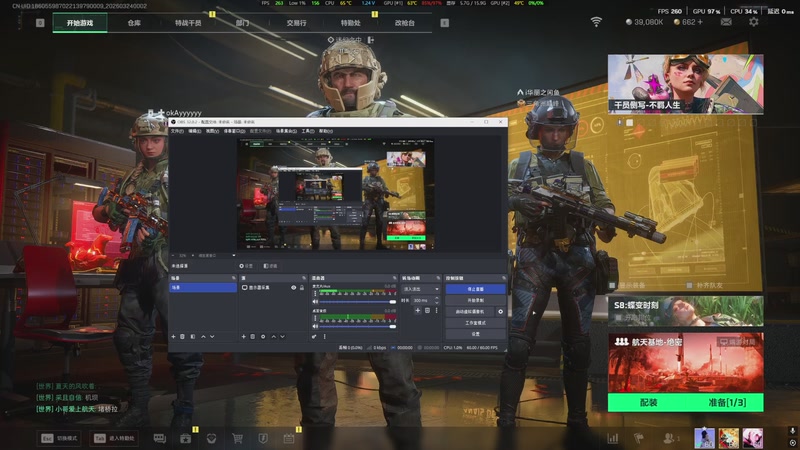Toggle the 显示装备 checkbox
This screenshot has width=800, height=450.
tap(612, 285)
